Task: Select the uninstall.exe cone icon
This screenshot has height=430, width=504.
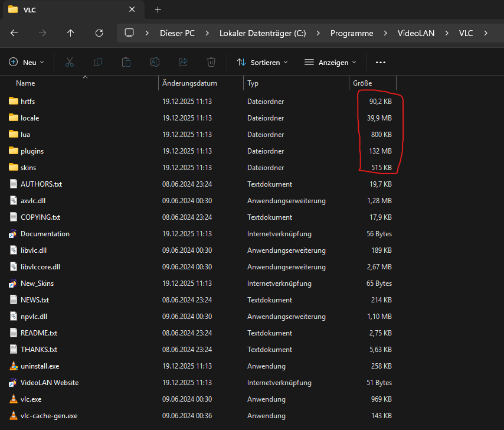Action: (14, 366)
